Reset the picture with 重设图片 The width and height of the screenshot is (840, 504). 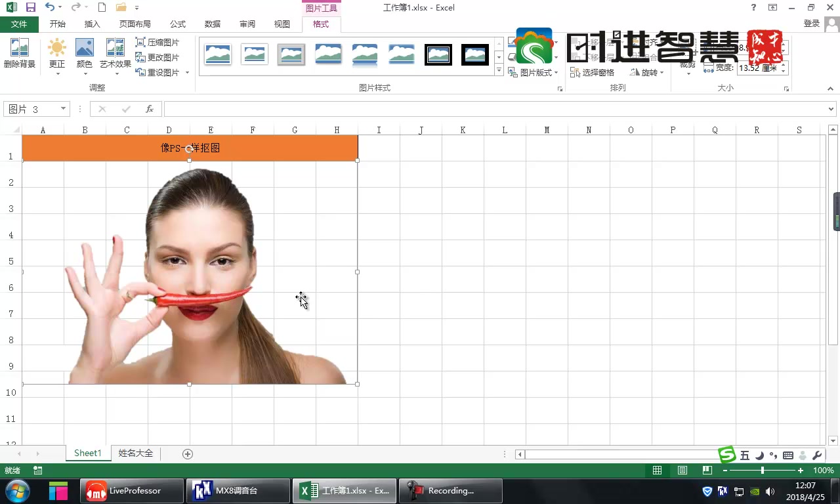158,72
